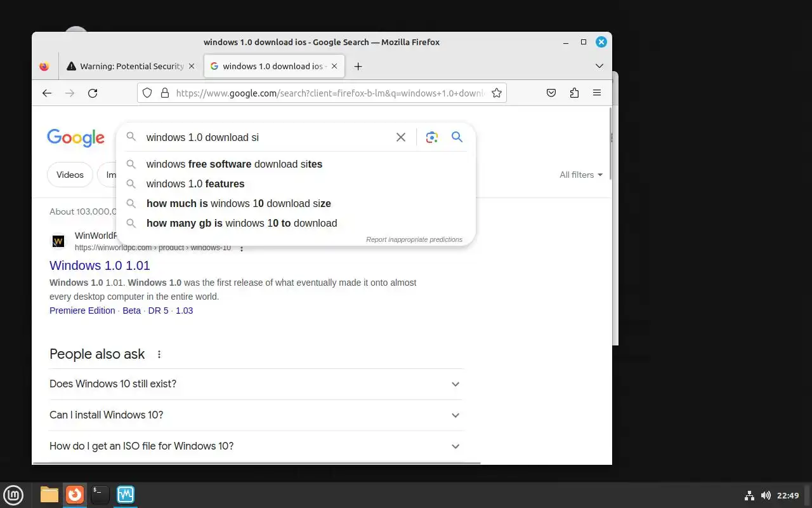
Task: Reload the current Google page
Action: point(93,93)
